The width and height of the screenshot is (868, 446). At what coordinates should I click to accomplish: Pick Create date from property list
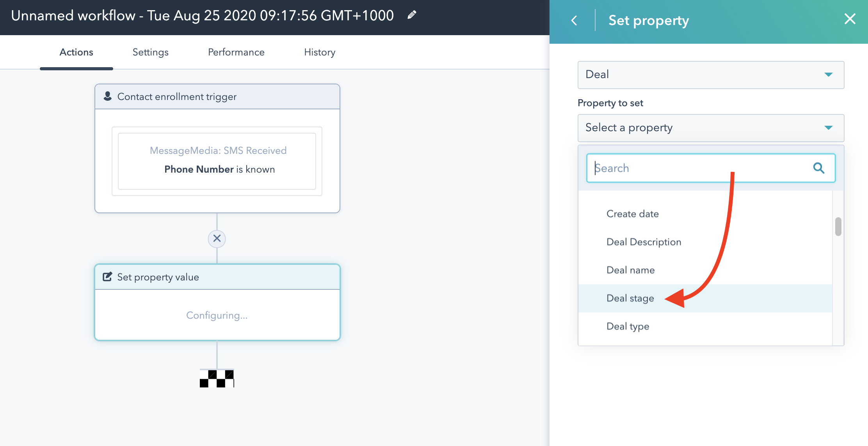pos(632,214)
